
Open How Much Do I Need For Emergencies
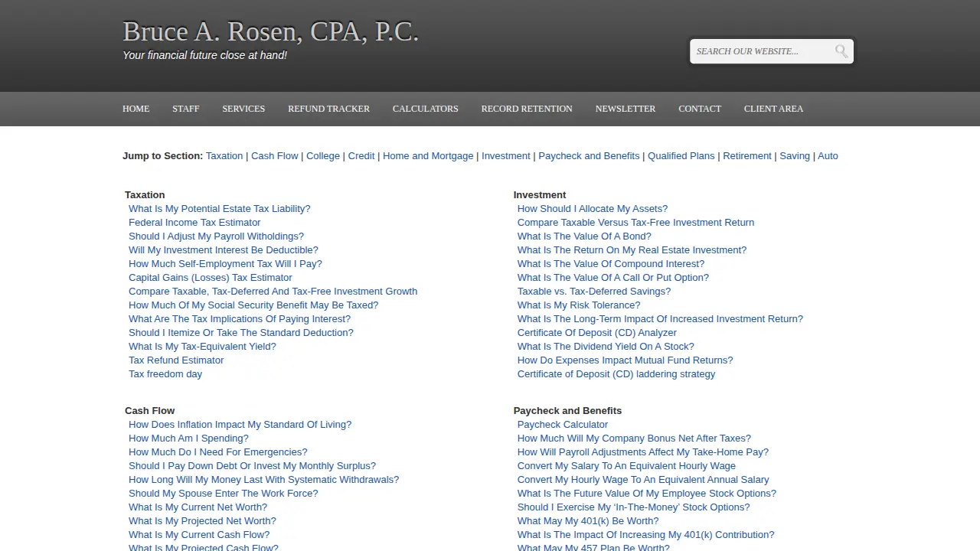217,452
